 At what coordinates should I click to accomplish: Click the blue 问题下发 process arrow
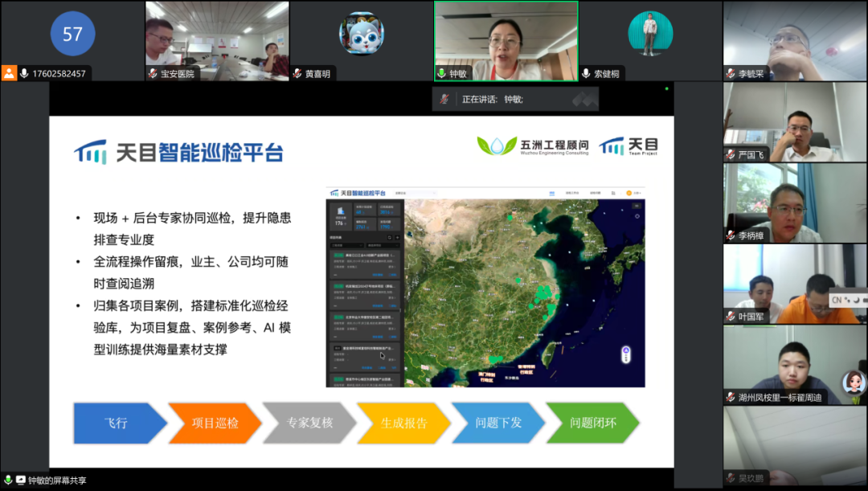pyautogui.click(x=498, y=423)
